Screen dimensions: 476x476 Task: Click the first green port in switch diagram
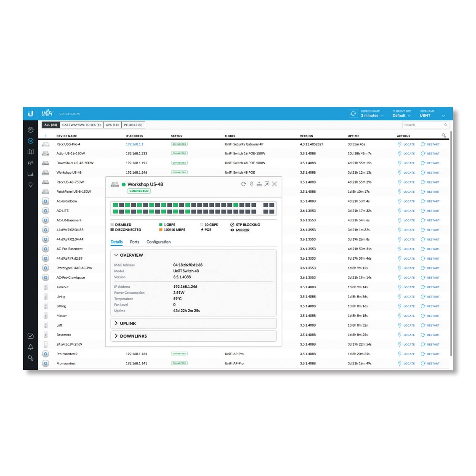[x=115, y=205]
